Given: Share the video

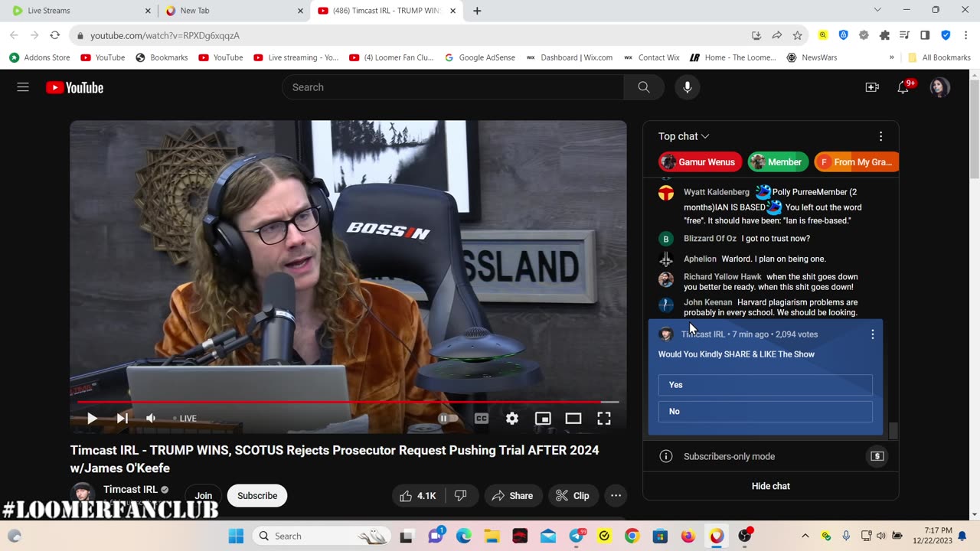Looking at the screenshot, I should pos(512,496).
